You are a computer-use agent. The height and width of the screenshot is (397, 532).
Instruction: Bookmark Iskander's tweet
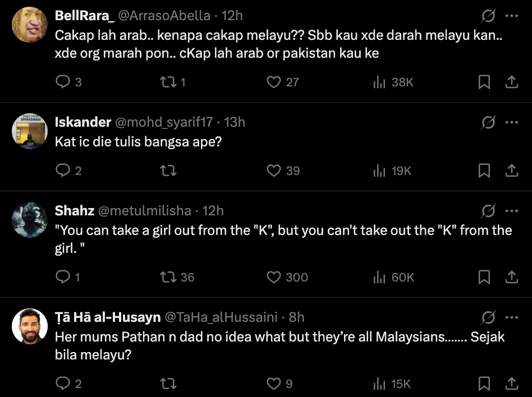[484, 170]
